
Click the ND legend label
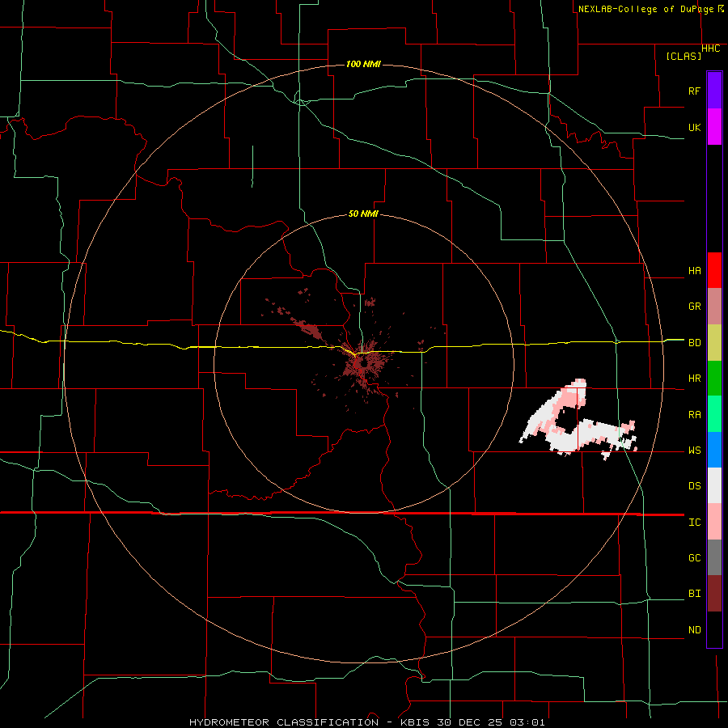[x=694, y=630]
